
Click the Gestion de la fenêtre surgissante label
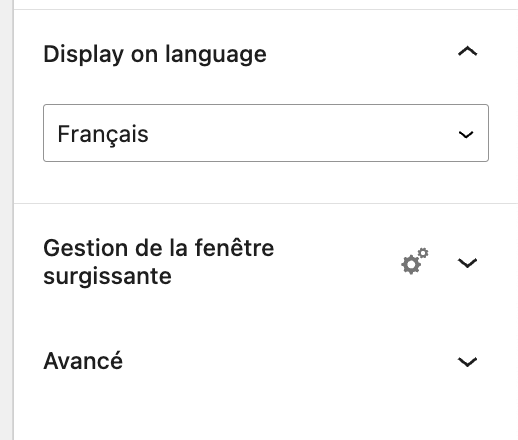pos(159,262)
